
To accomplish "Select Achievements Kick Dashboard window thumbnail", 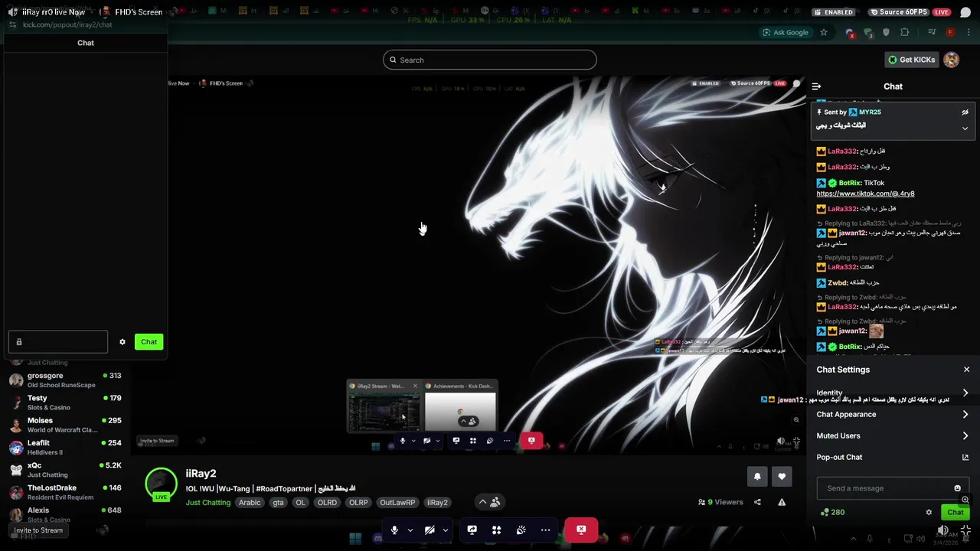I will pyautogui.click(x=460, y=406).
